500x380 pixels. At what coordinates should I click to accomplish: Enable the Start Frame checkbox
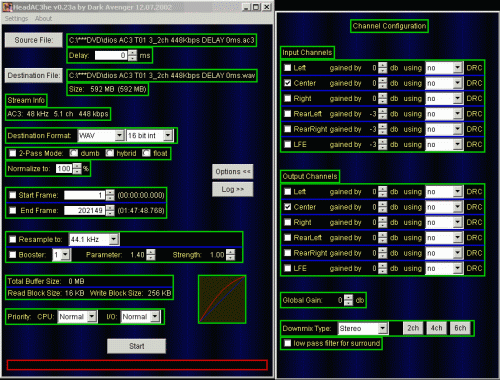point(13,195)
